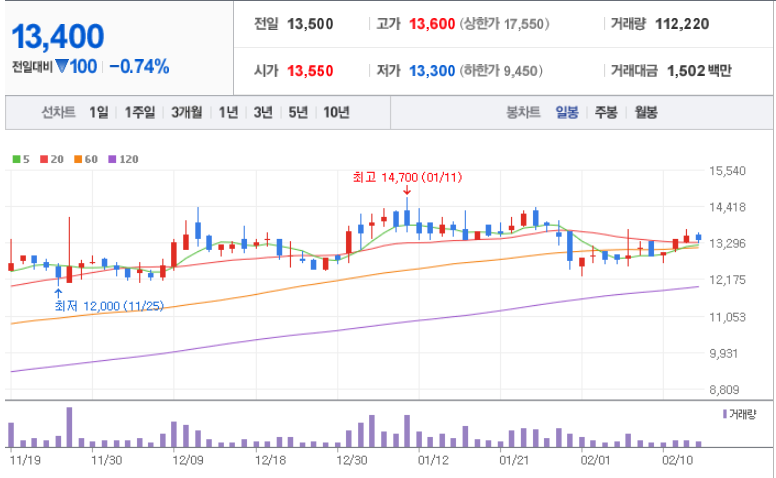This screenshot has height=478, width=776.
Task: Switch line chart to 3개월
Action: [x=187, y=112]
